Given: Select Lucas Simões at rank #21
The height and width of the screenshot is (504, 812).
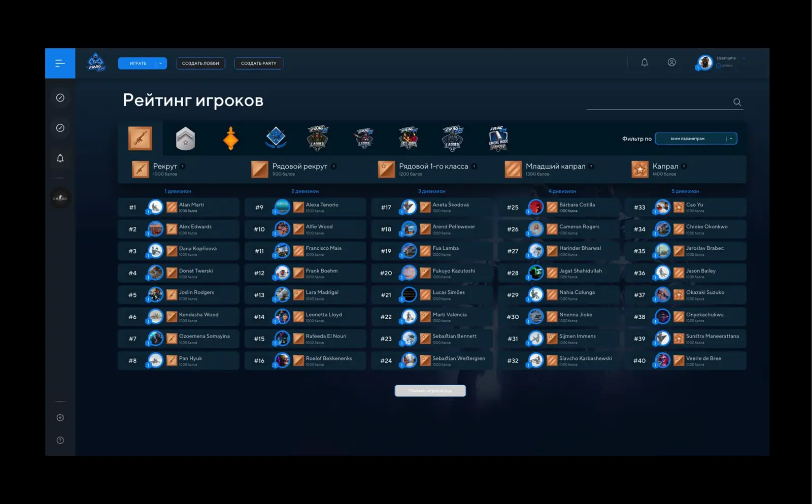Looking at the screenshot, I should pos(432,295).
